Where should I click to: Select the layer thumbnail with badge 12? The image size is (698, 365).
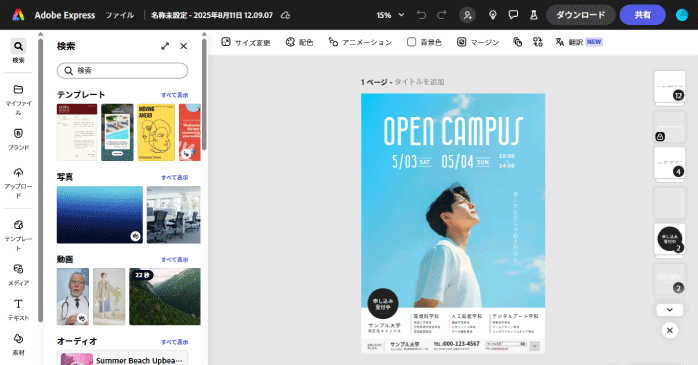pos(670,87)
